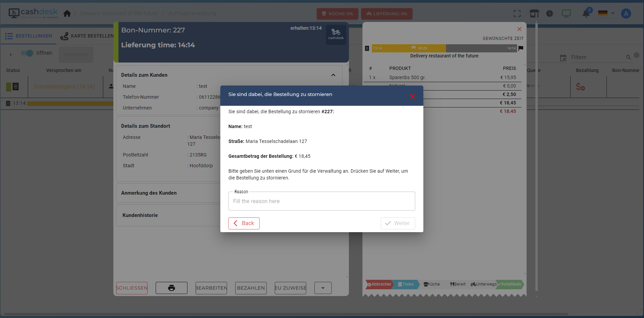Click the printer icon button
Viewport: 644px width, 318px height.
click(x=171, y=288)
